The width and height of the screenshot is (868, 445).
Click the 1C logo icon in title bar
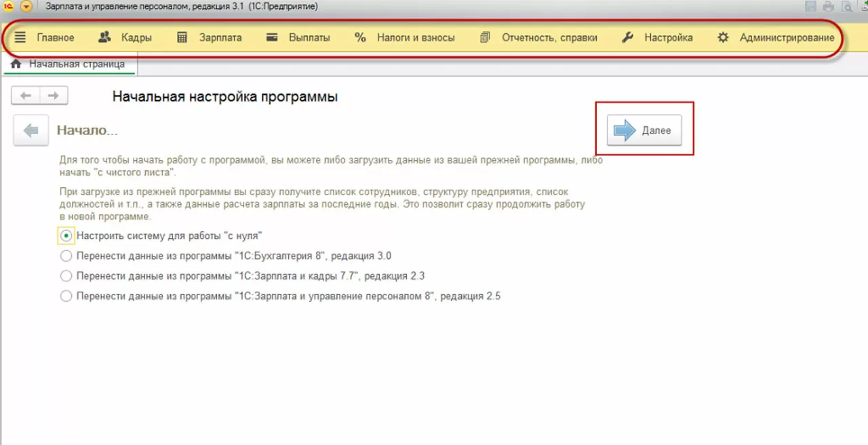click(x=8, y=6)
